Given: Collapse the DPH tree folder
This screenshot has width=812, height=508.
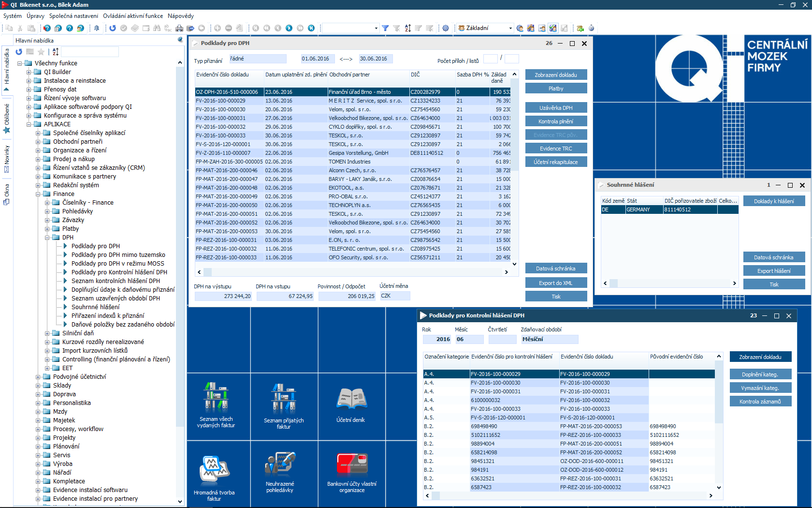Looking at the screenshot, I should coord(47,238).
